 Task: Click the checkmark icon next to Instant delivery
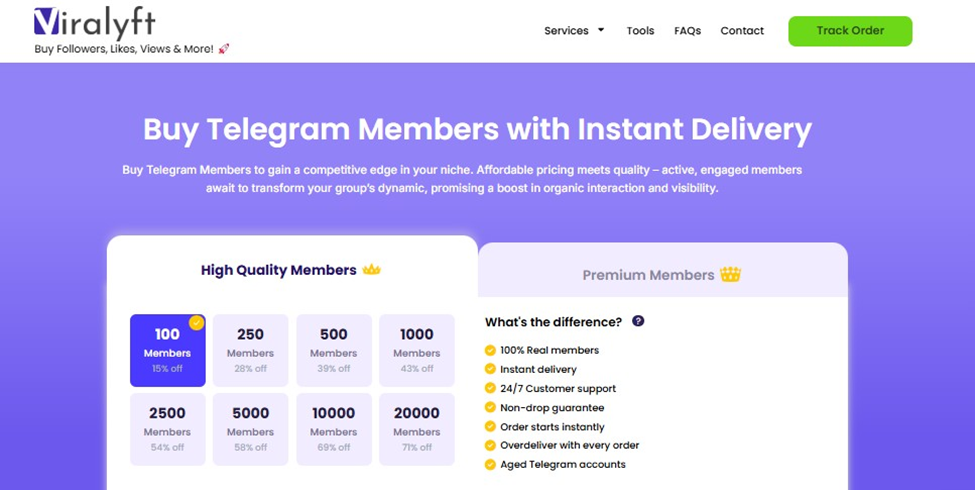pyautogui.click(x=490, y=370)
